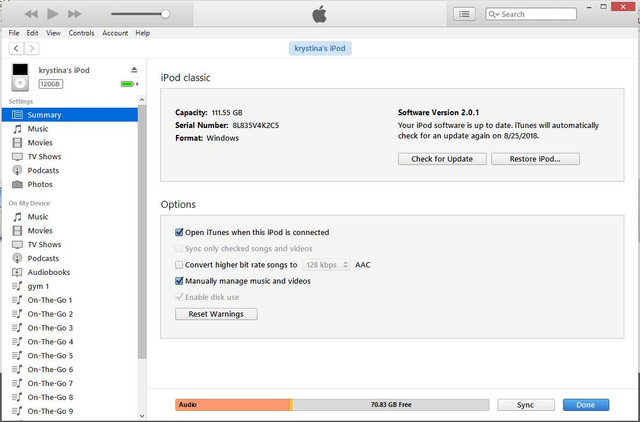Click the fast-forward playback button
This screenshot has height=422, width=640.
(x=74, y=14)
